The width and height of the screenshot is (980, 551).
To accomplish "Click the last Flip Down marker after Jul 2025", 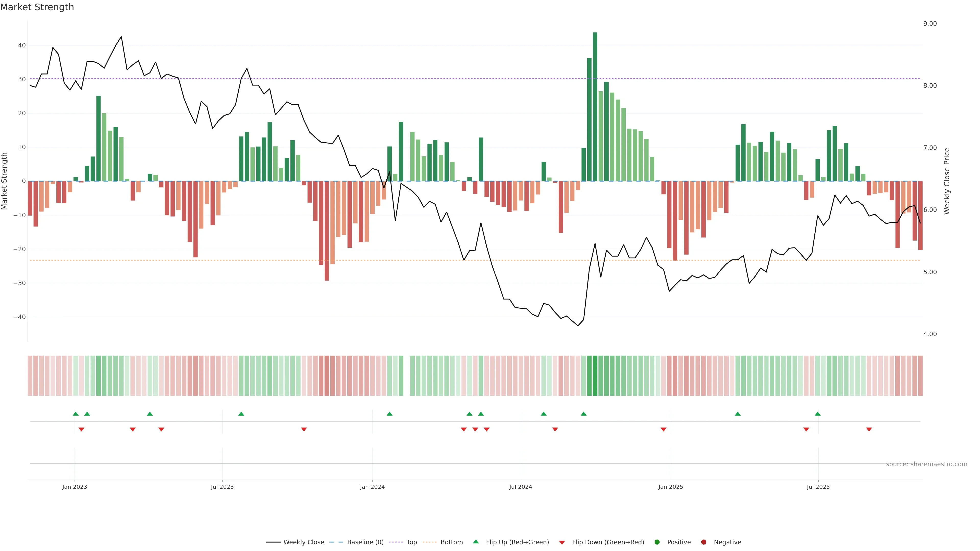I will point(869,429).
